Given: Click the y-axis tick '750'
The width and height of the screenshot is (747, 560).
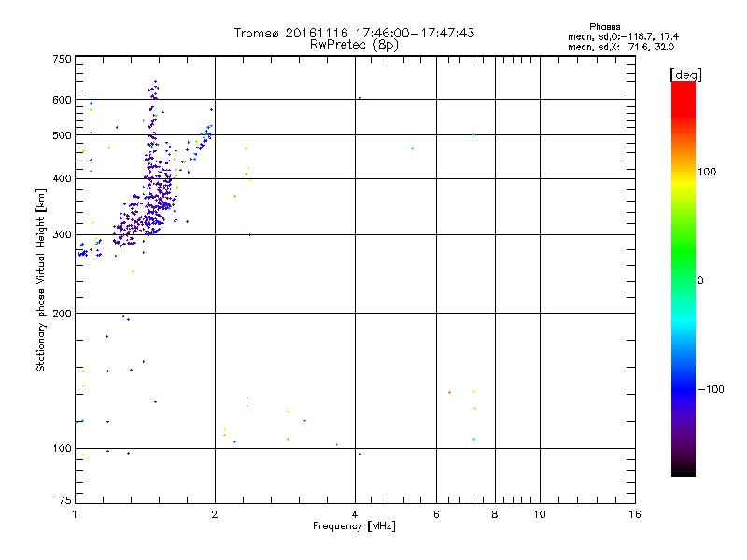Looking at the screenshot, I should click(x=62, y=59).
